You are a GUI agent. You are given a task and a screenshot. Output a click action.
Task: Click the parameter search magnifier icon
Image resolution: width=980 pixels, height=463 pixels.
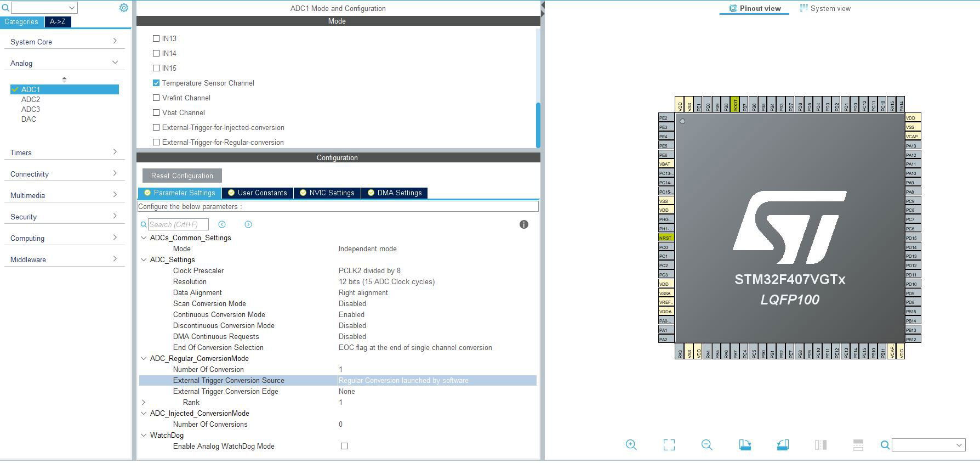144,224
